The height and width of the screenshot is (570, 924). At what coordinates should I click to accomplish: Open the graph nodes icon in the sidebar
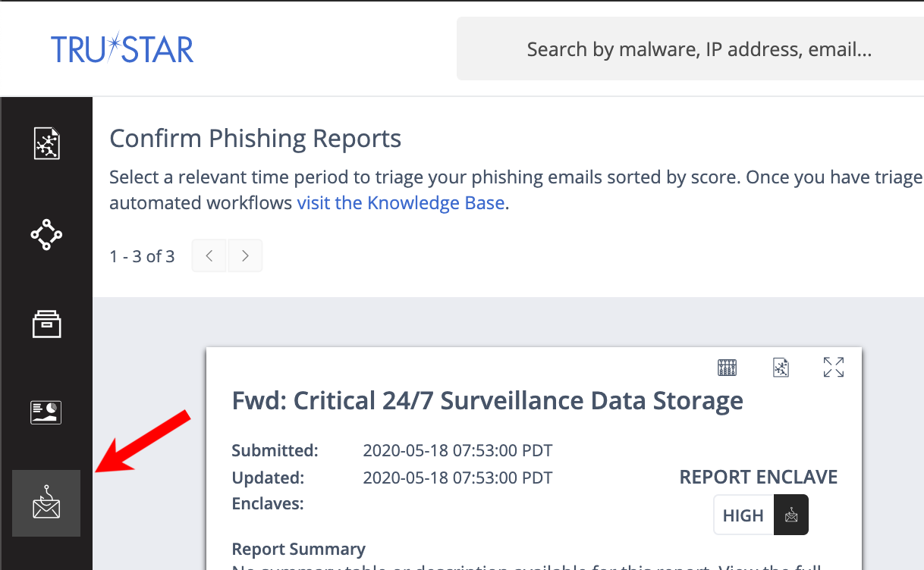coord(46,234)
